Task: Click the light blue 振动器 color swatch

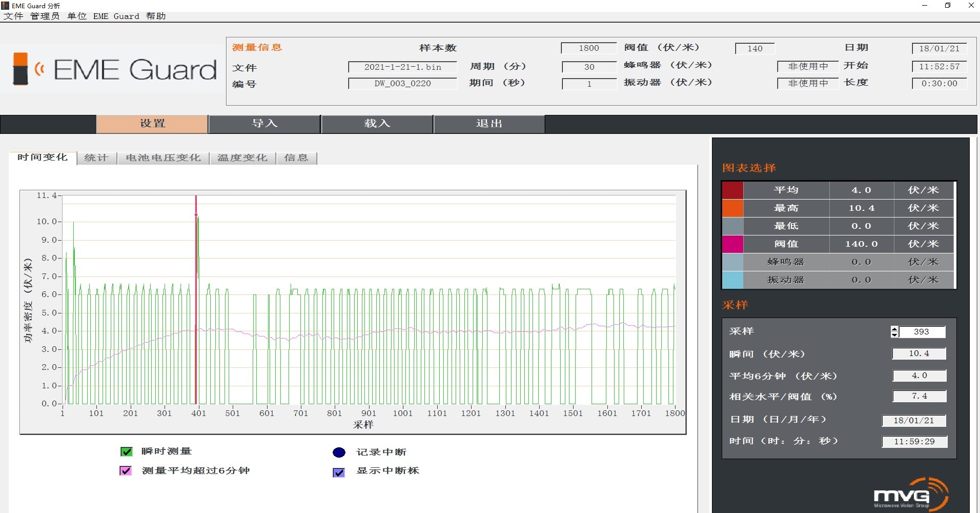Action: (x=732, y=280)
